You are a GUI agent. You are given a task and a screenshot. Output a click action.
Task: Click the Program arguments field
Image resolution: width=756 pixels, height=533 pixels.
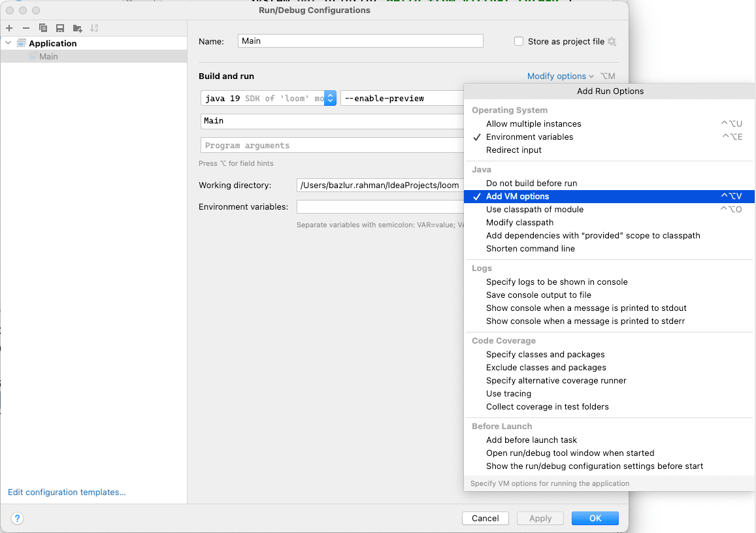[332, 145]
